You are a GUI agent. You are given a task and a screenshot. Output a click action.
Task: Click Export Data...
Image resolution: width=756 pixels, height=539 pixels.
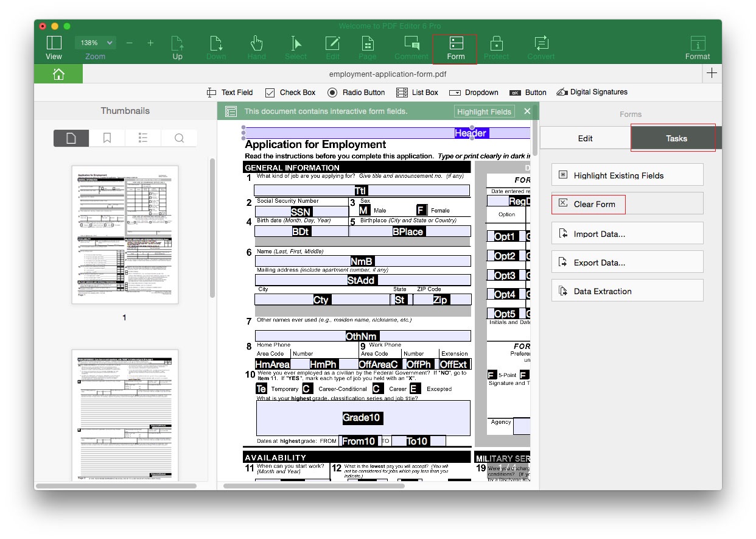(x=628, y=262)
